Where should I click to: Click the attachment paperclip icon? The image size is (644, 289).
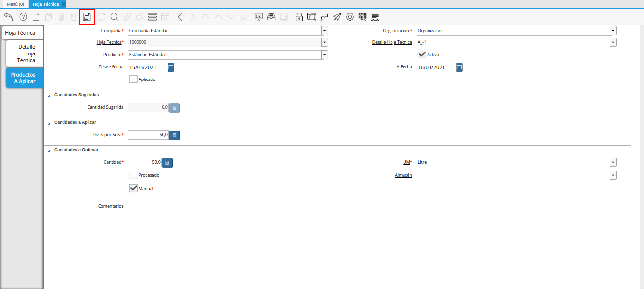tap(127, 17)
